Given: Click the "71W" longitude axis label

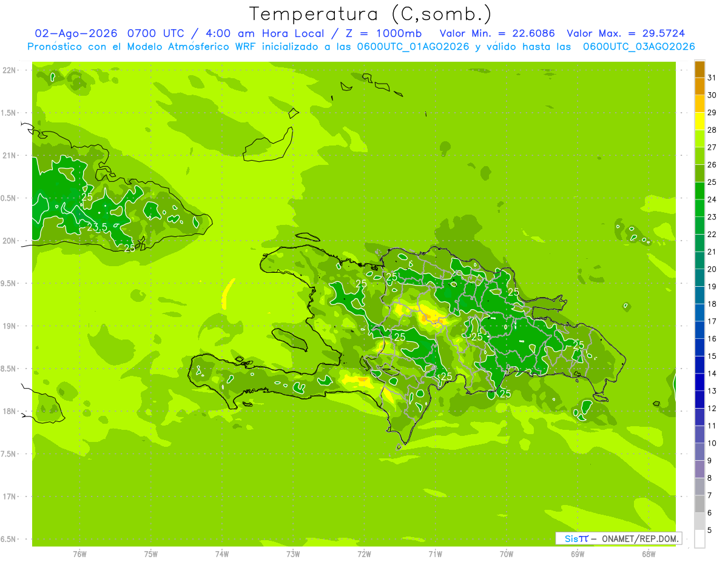Looking at the screenshot, I should [x=435, y=554].
